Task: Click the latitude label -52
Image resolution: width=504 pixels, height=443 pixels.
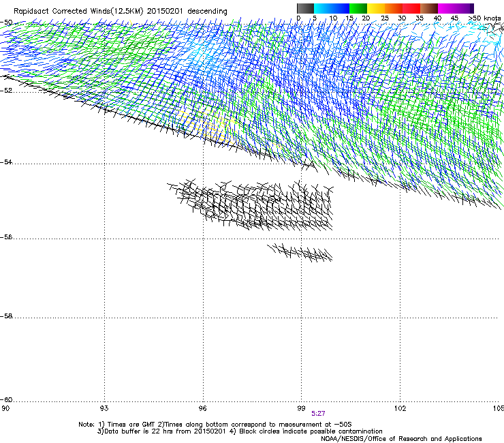Action: (6, 91)
